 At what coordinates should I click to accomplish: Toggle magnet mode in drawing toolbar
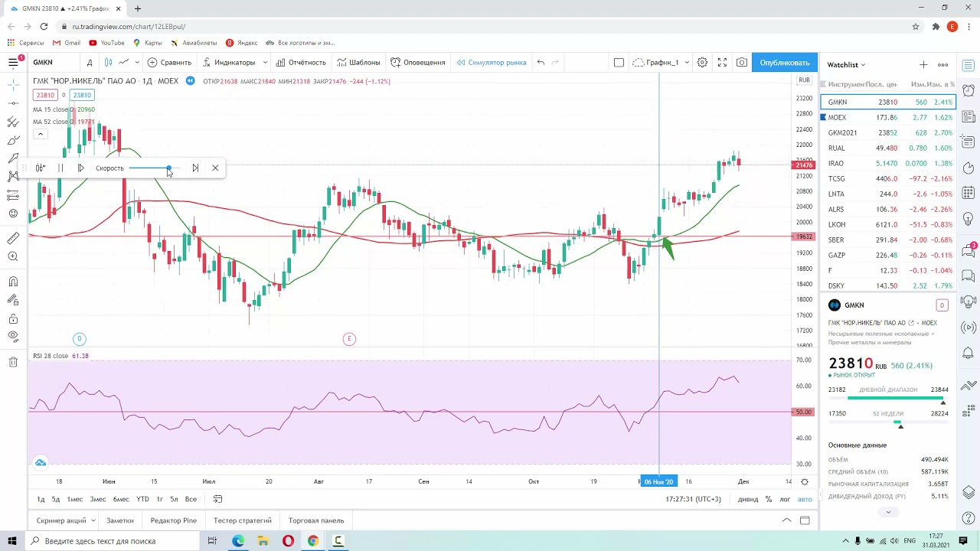pyautogui.click(x=13, y=282)
